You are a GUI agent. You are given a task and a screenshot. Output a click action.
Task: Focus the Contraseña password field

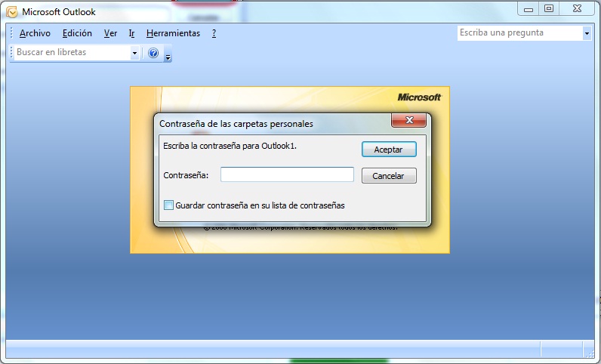click(287, 174)
